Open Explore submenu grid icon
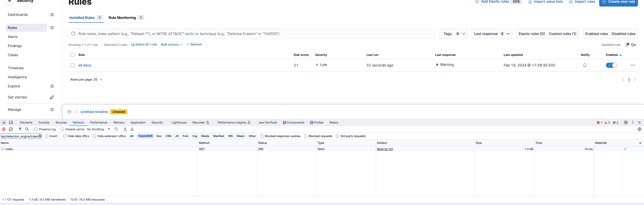 click(x=52, y=86)
